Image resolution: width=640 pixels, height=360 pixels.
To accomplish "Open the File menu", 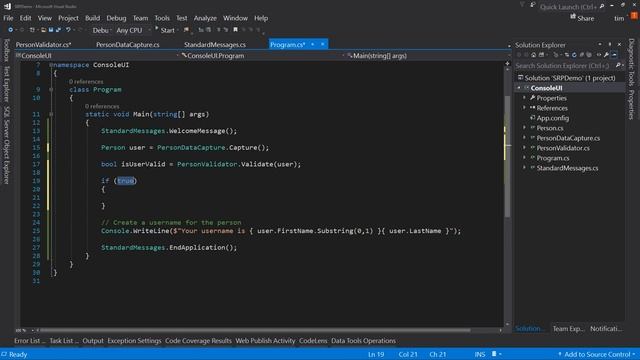I will point(8,18).
